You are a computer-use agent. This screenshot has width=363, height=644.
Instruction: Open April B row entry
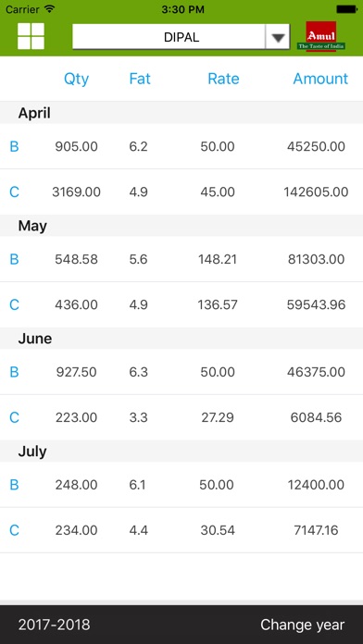point(181,146)
